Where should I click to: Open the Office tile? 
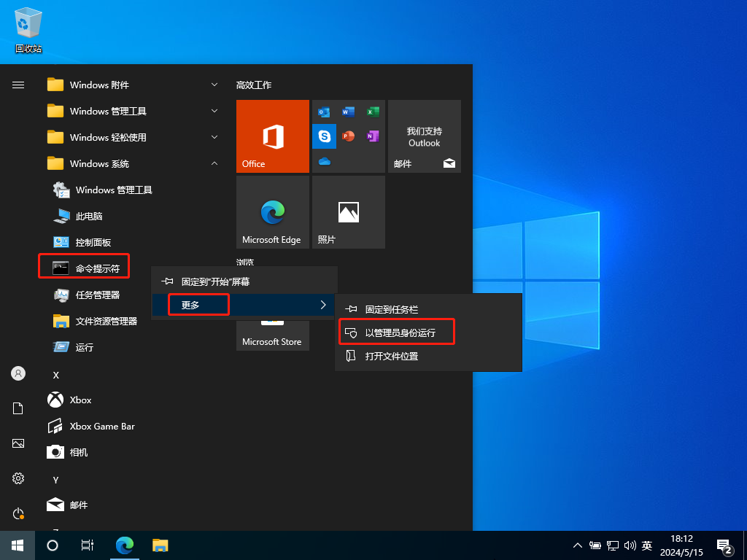(x=272, y=136)
